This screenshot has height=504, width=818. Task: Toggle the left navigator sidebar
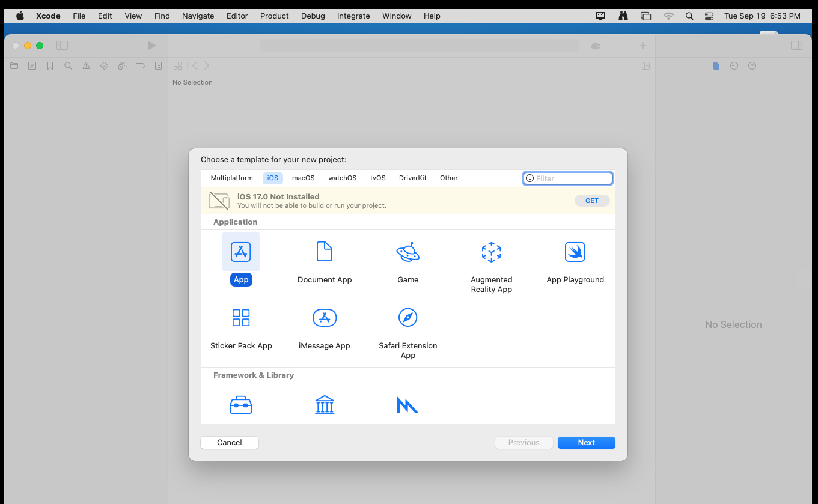tap(63, 46)
